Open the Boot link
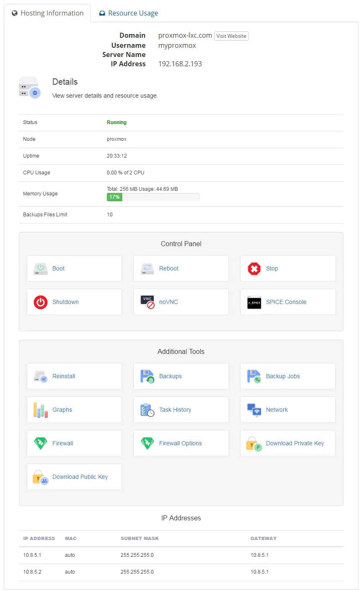 point(58,268)
